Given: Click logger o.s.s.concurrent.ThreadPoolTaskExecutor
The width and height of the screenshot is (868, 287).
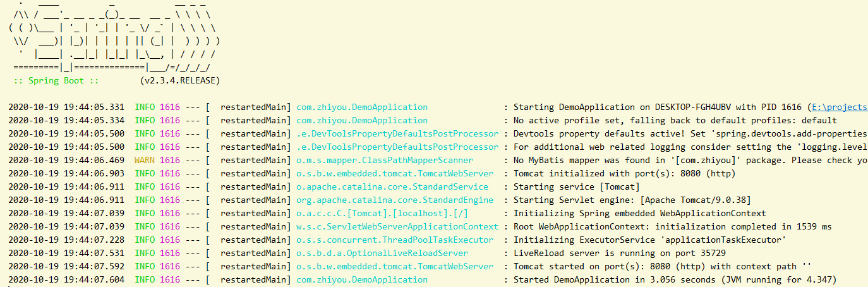Looking at the screenshot, I should (395, 240).
